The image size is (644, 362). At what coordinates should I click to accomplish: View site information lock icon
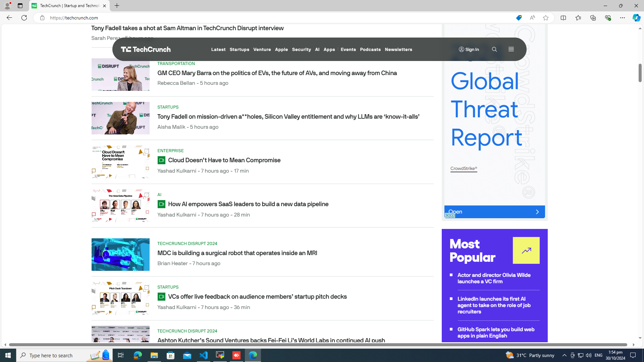click(42, 18)
